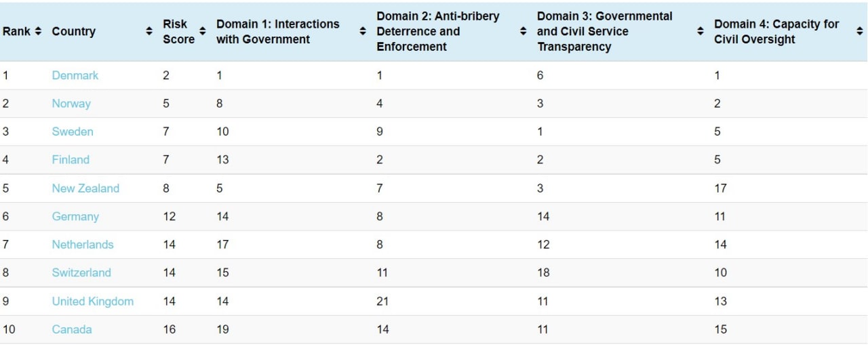Sort Domain 1 Interactions with Government arrows
The image size is (868, 345).
(363, 31)
